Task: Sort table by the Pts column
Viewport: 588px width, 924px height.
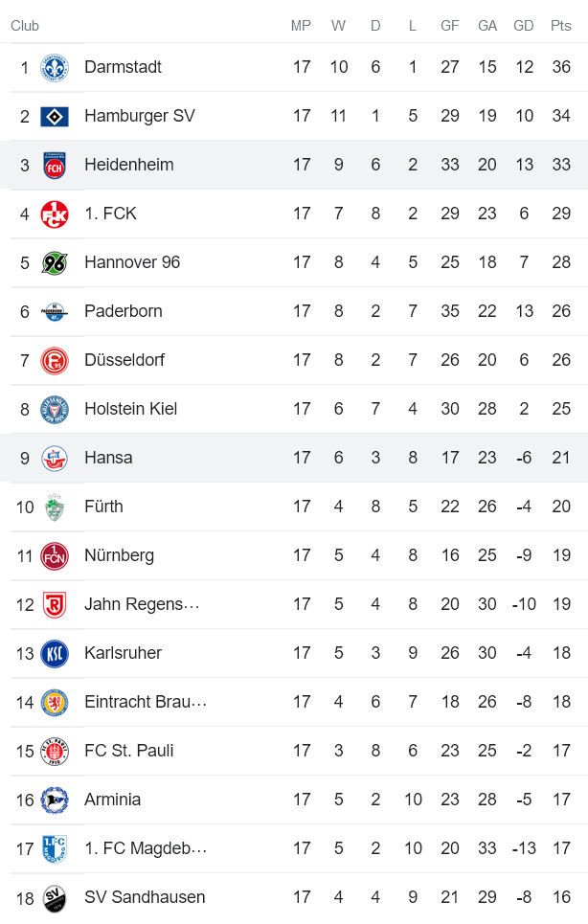Action: click(x=560, y=26)
